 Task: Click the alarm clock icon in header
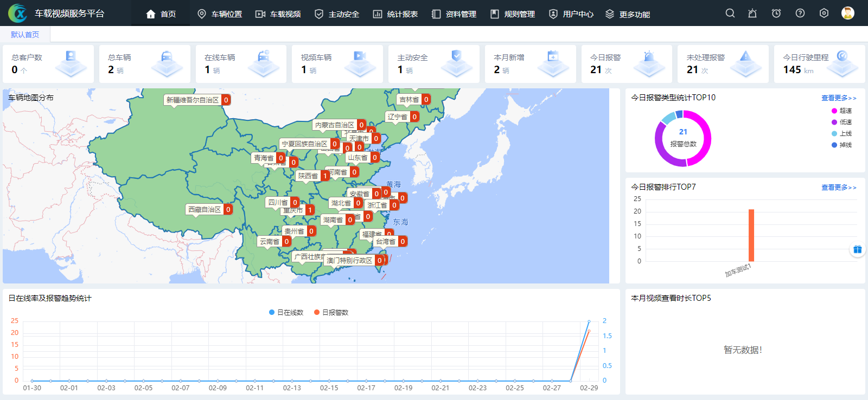tap(776, 13)
